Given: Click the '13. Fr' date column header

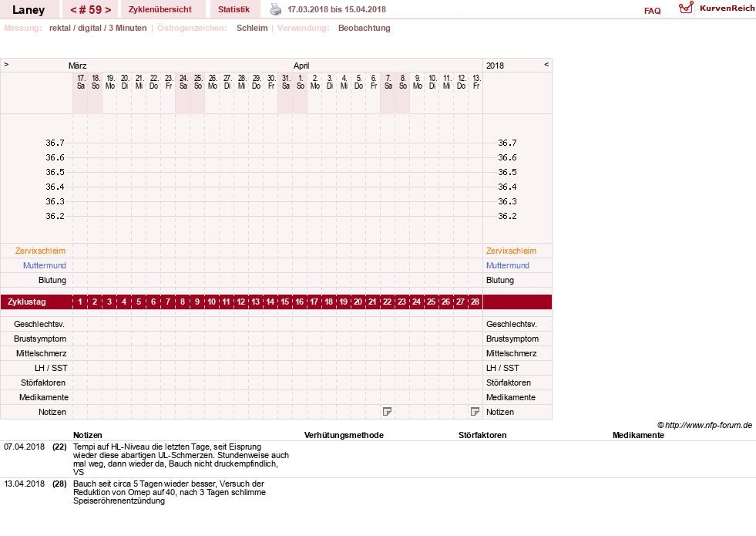Looking at the screenshot, I should tap(476, 82).
